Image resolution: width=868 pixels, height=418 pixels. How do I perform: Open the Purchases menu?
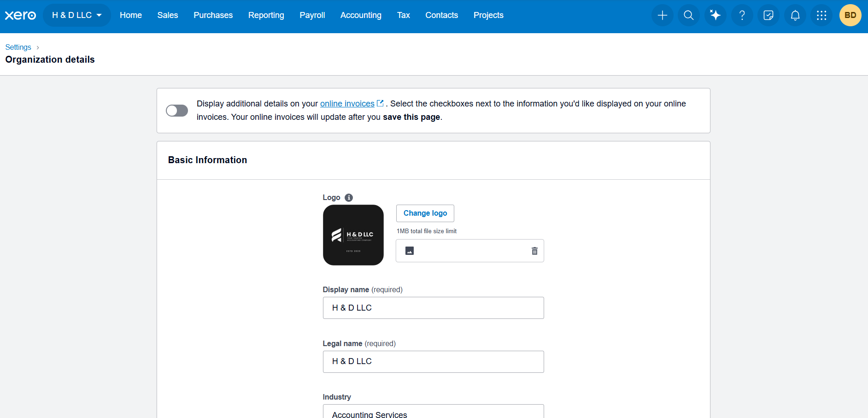[213, 15]
